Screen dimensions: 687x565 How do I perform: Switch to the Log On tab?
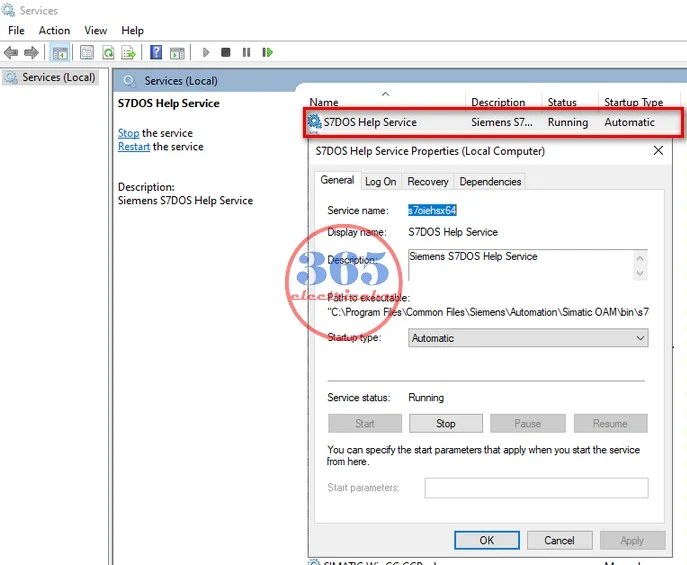(381, 182)
